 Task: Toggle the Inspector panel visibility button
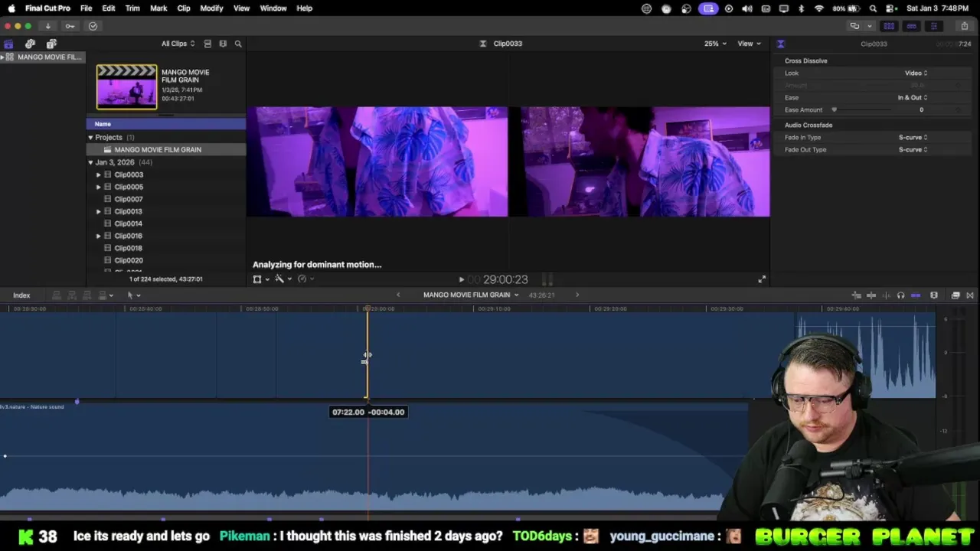pos(933,26)
